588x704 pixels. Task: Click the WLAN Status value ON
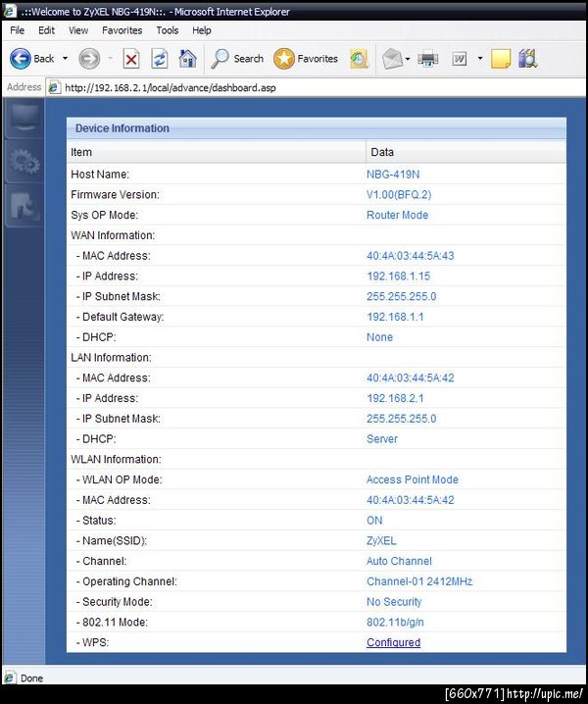374,521
